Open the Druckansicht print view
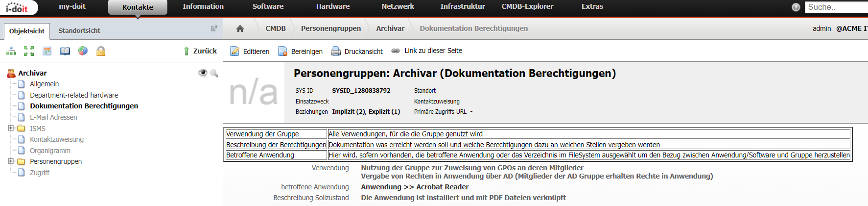This screenshot has height=206, width=868. point(364,51)
